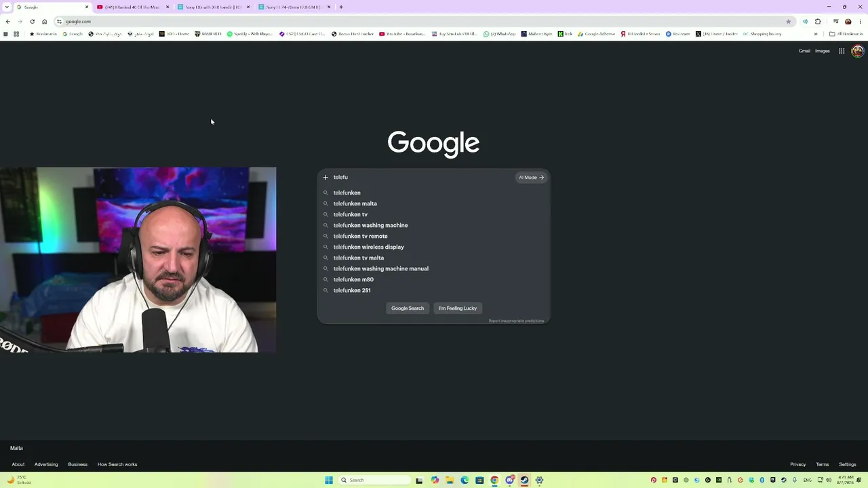Image resolution: width=868 pixels, height=488 pixels.
Task: Select the 'telefunken m80' suggestion
Action: click(434, 279)
